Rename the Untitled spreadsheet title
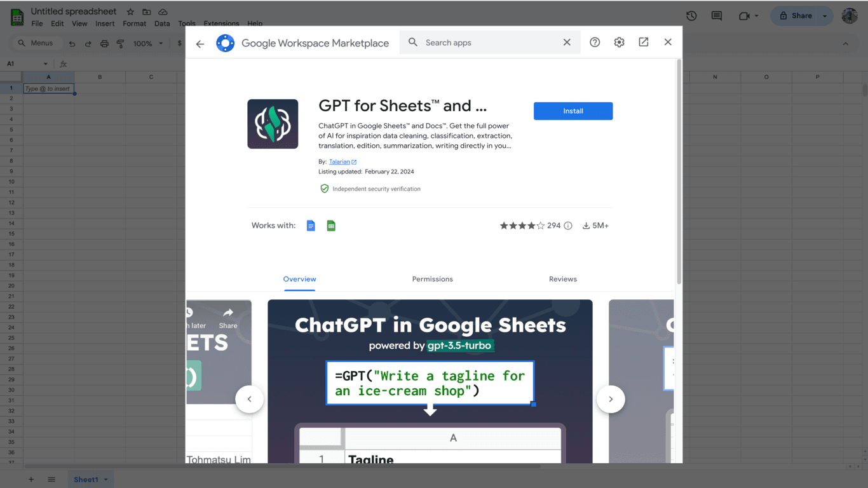 [74, 12]
